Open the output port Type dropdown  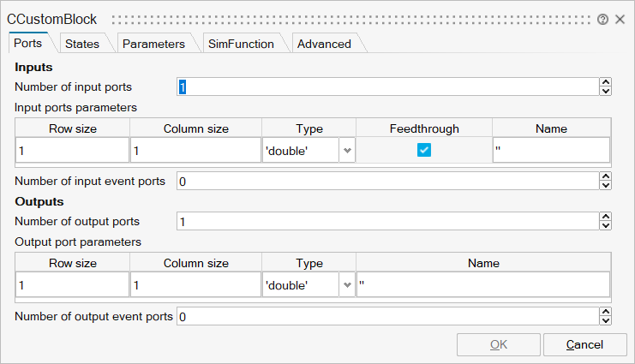coord(347,284)
